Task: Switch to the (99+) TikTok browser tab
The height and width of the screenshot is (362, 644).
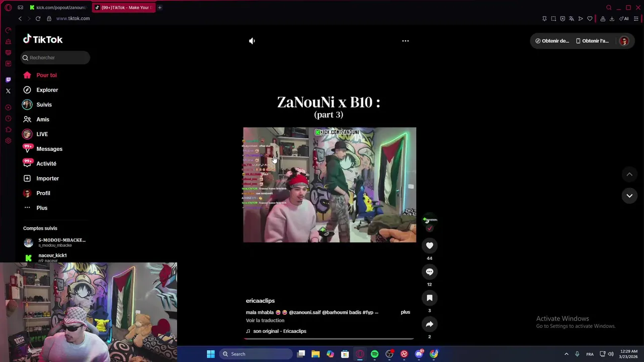Action: 123,8
